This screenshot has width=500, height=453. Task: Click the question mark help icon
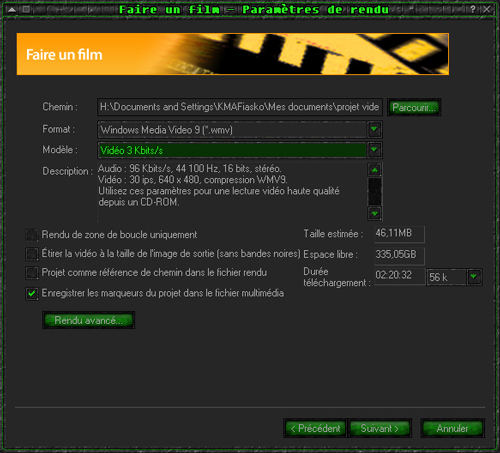coord(473,9)
